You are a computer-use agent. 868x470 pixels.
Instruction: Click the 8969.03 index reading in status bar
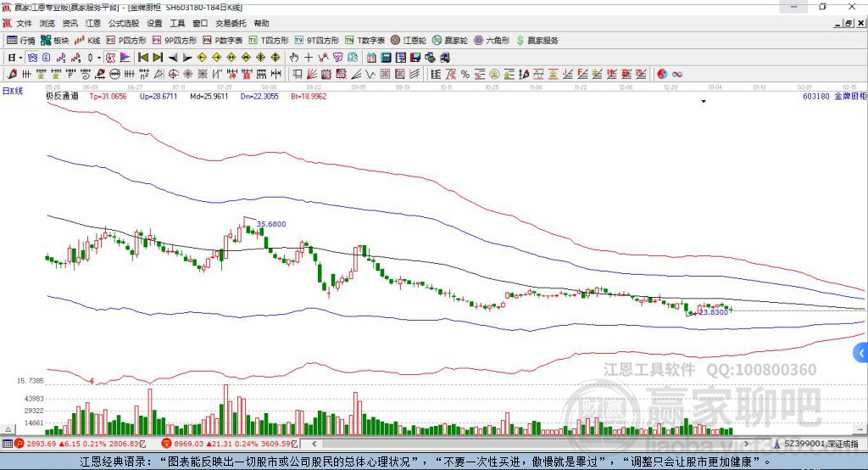[189, 444]
